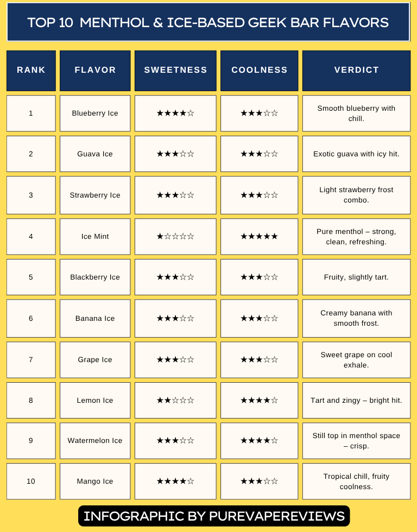This screenshot has height=532, width=417.
Task: Click Watermelon Ice coolness star rating
Action: pyautogui.click(x=259, y=441)
